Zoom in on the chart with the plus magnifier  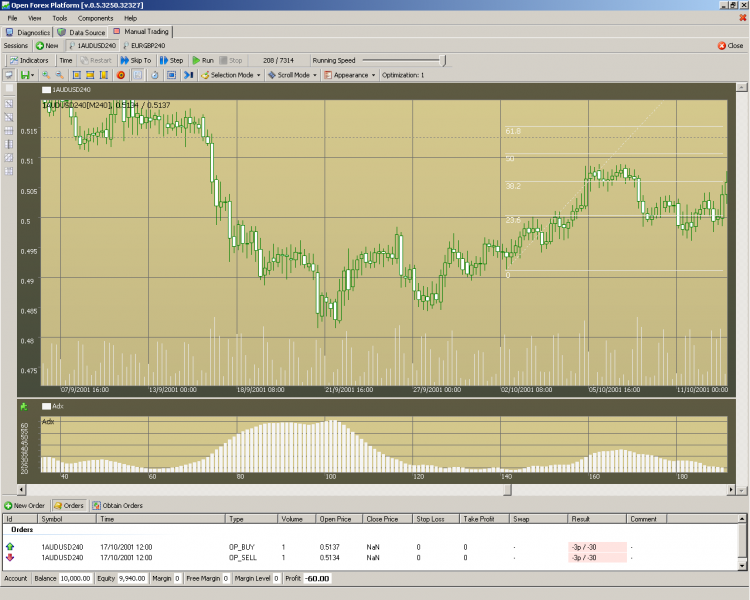tap(46, 75)
